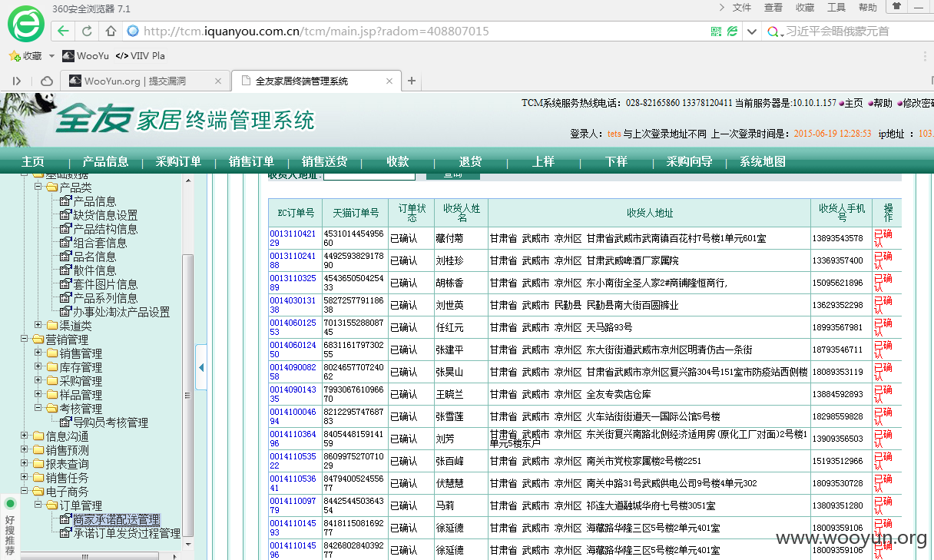This screenshot has height=560, width=934.
Task: Open 套件图片信息 in the tree
Action: tap(104, 284)
